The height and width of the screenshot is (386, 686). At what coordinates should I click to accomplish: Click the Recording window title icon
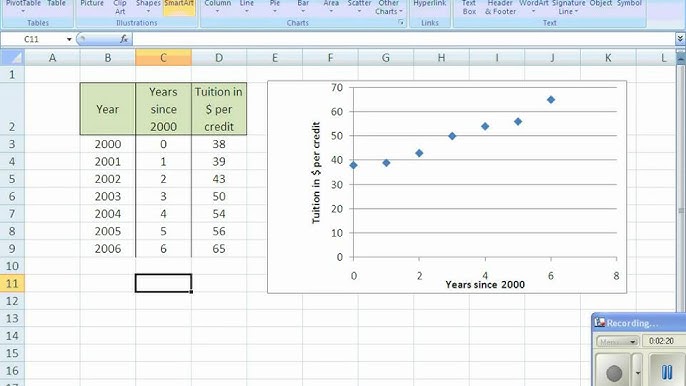pyautogui.click(x=599, y=323)
